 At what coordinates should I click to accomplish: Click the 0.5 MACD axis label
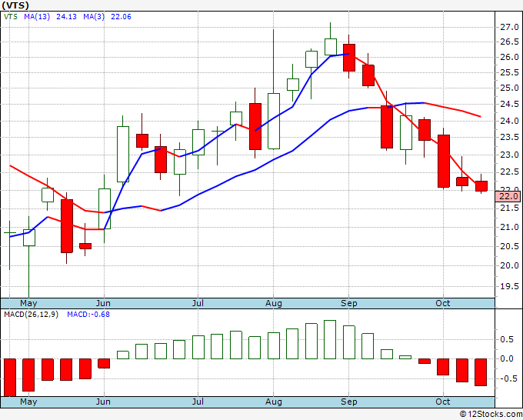tap(507, 339)
